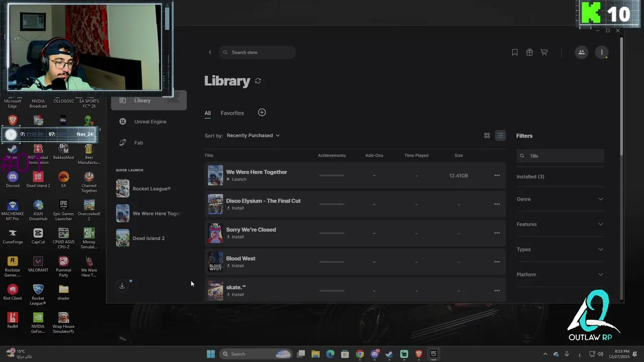
Task: Click the Windows Start button
Action: point(211,354)
